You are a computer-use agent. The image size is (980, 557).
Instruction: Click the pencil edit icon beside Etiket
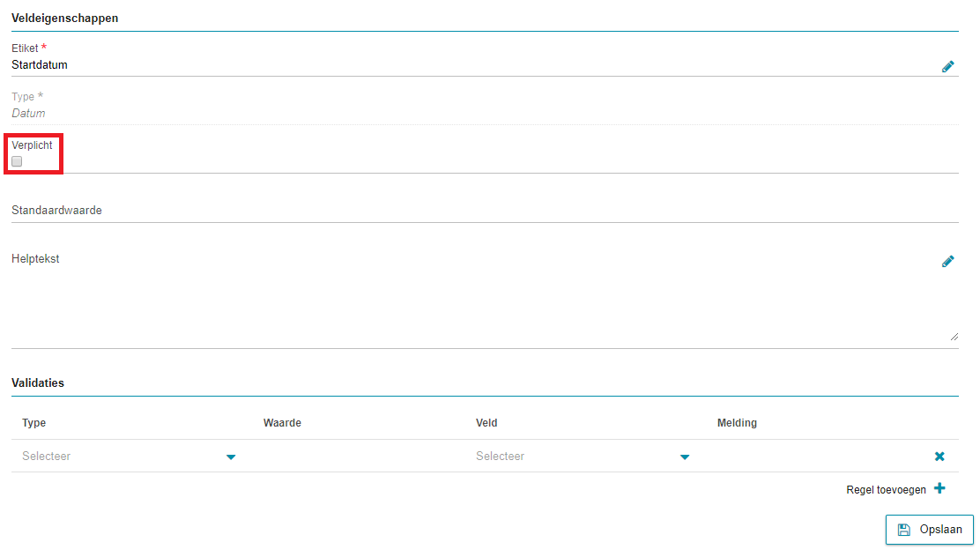click(947, 66)
